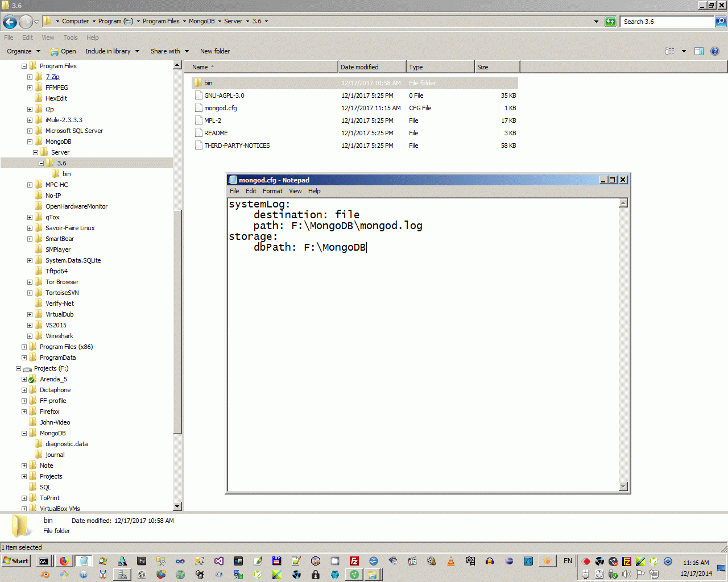Sort files by the Name column header
The image size is (728, 582).
point(260,67)
